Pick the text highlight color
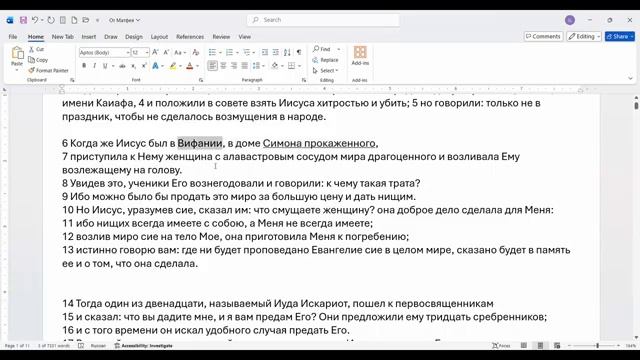This screenshot has height=360, width=640. [x=173, y=66]
